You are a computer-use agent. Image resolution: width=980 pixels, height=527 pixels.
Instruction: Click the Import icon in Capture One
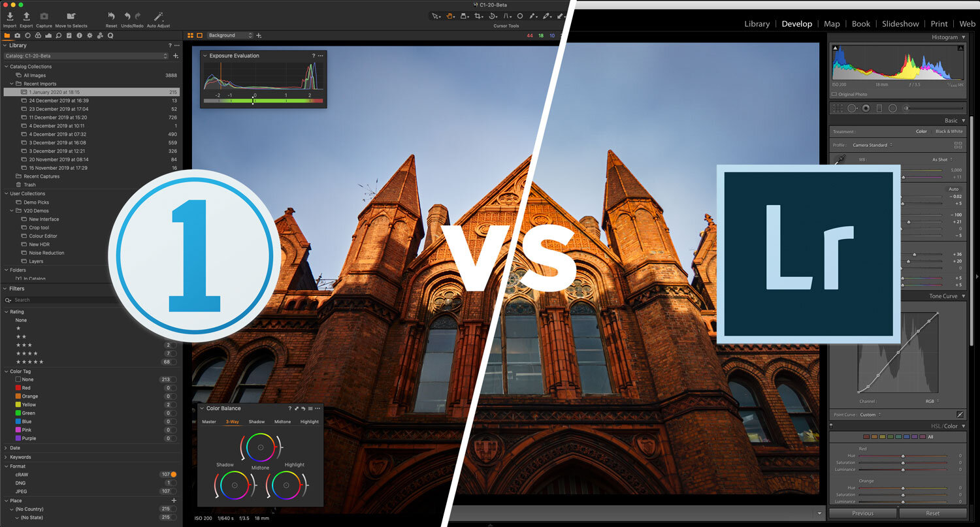coord(10,16)
